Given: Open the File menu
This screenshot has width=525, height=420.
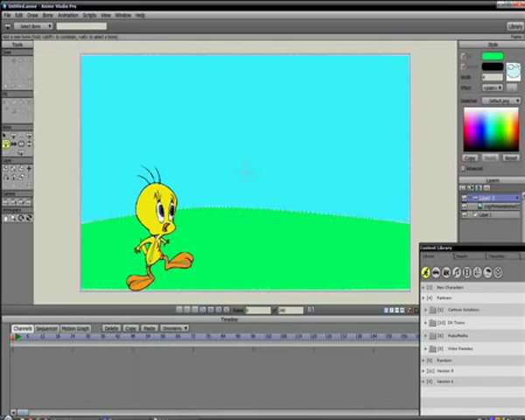Looking at the screenshot, I should click(7, 16).
